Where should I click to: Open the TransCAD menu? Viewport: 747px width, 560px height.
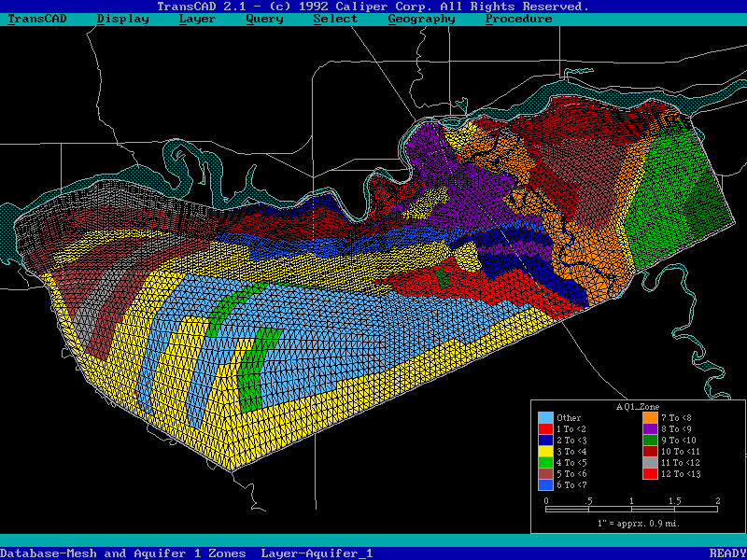(x=37, y=19)
